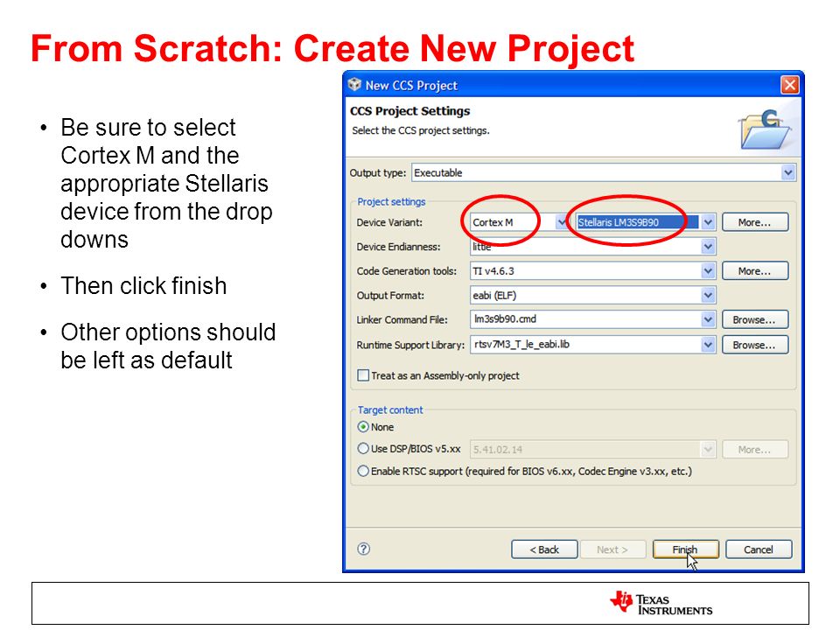The width and height of the screenshot is (840, 630).
Task: Click the CCS Project Settings heading
Action: (x=409, y=111)
